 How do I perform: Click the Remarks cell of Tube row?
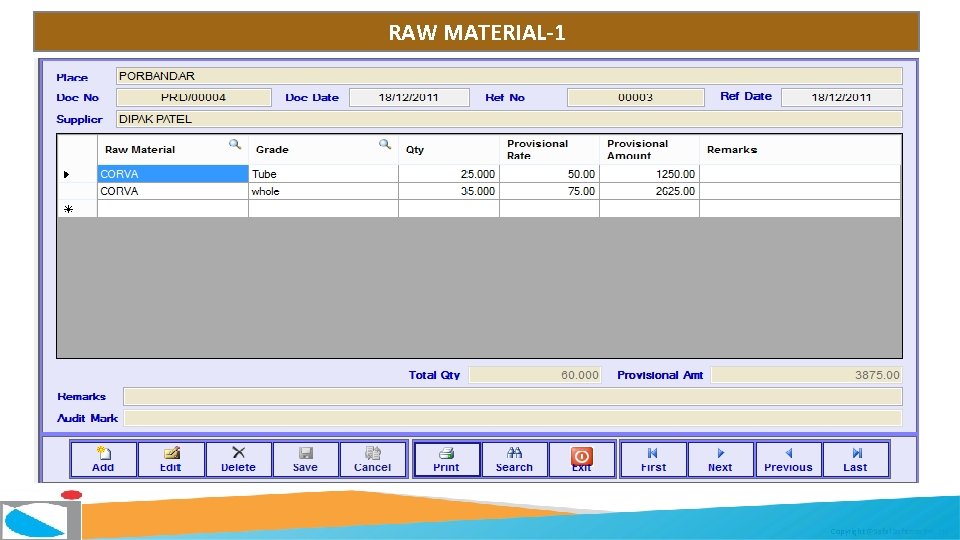pos(800,174)
